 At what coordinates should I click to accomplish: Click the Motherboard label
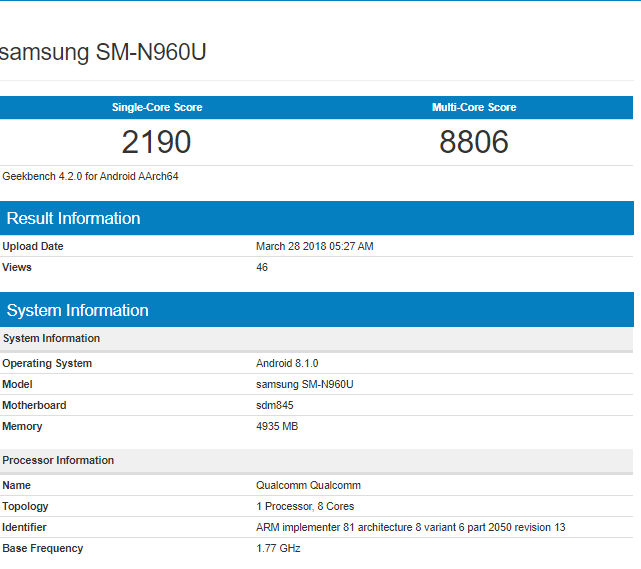click(34, 405)
